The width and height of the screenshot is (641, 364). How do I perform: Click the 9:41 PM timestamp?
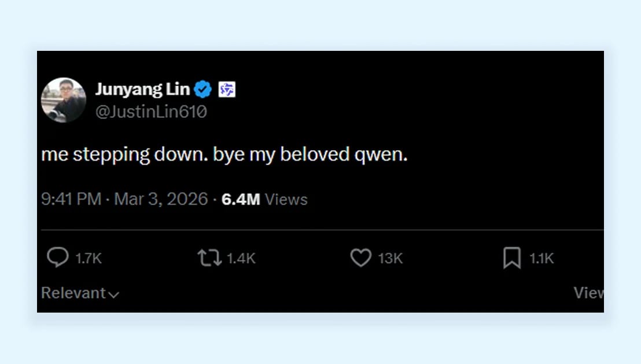point(71,199)
